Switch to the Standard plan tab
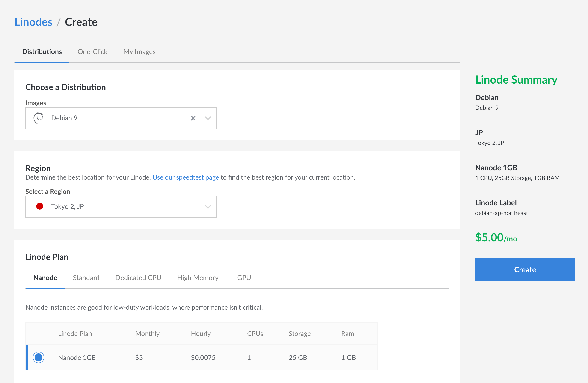The width and height of the screenshot is (588, 383). point(86,278)
